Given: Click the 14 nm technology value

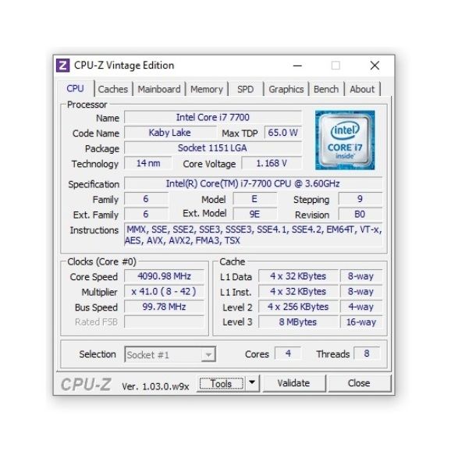Looking at the screenshot, I should click(148, 163).
